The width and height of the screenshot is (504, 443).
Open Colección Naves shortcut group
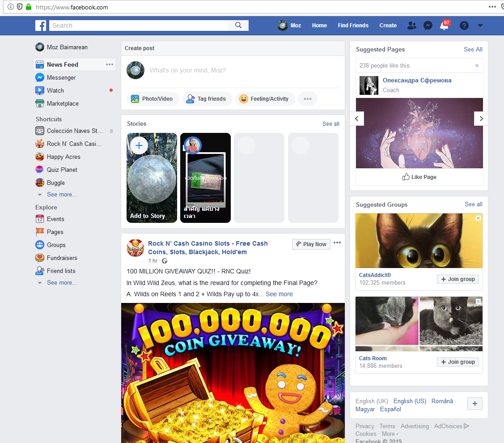(x=75, y=131)
